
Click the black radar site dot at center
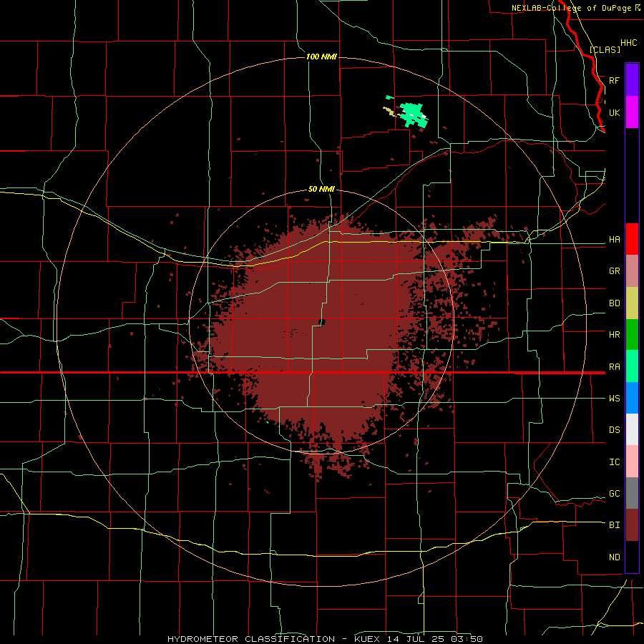click(322, 322)
